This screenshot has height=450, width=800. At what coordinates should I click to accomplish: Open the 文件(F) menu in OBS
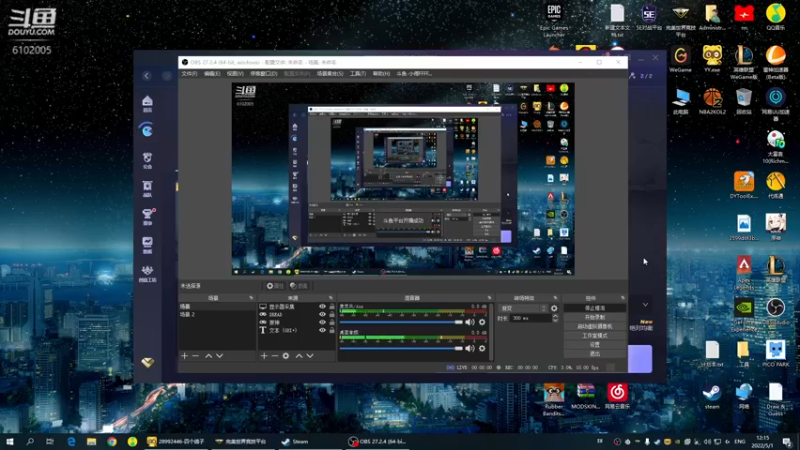[189, 74]
